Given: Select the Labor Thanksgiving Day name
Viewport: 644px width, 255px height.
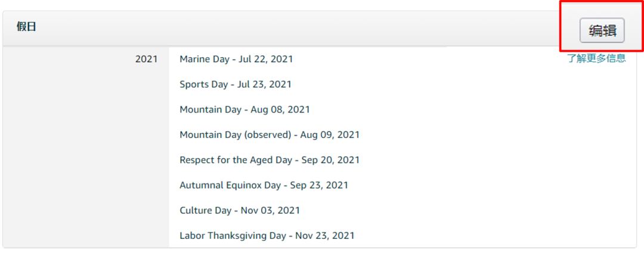Looking at the screenshot, I should (233, 236).
